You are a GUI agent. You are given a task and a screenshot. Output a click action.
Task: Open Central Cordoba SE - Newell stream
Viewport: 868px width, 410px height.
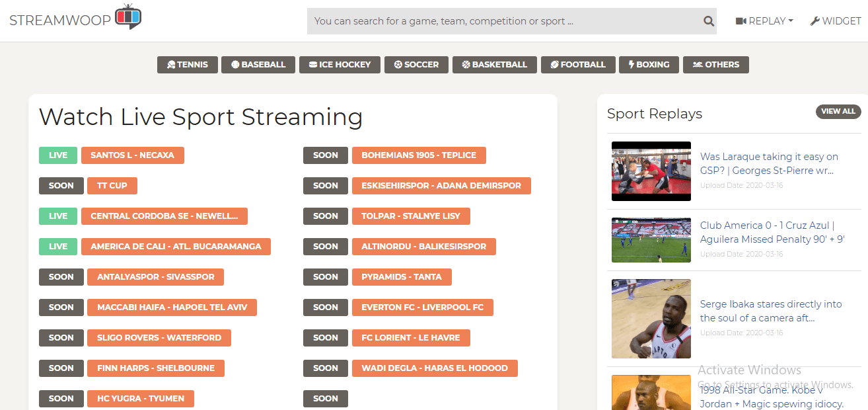click(164, 216)
